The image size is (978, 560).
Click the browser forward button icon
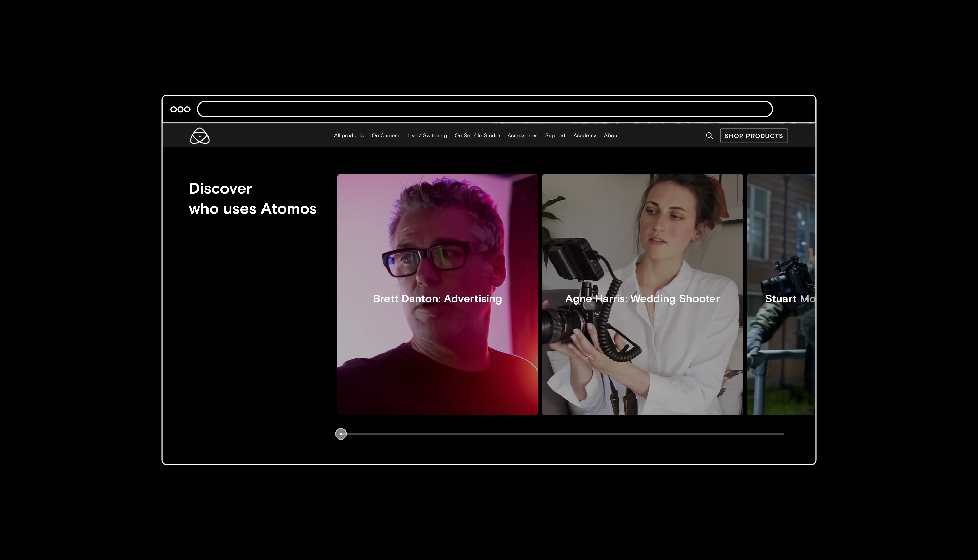[187, 109]
